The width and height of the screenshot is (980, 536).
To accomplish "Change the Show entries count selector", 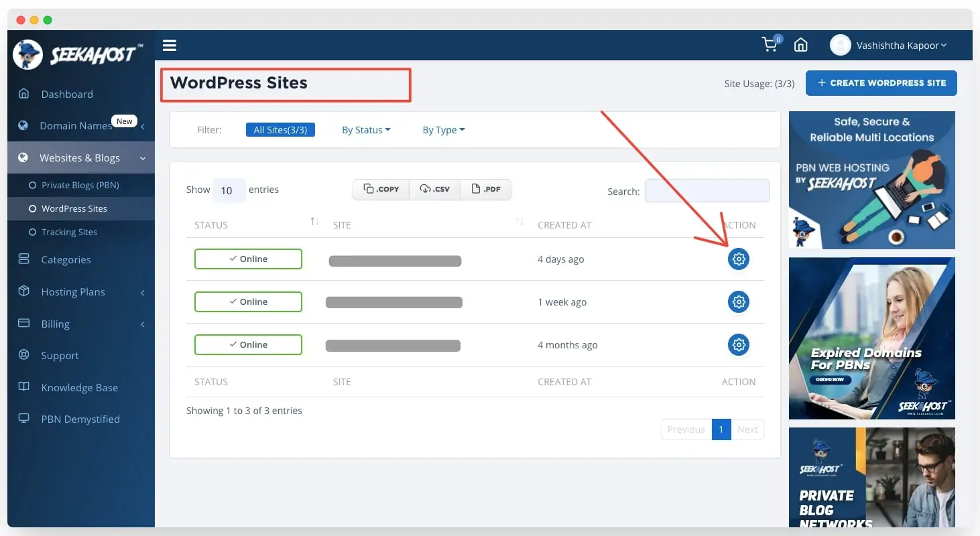I will [x=229, y=190].
